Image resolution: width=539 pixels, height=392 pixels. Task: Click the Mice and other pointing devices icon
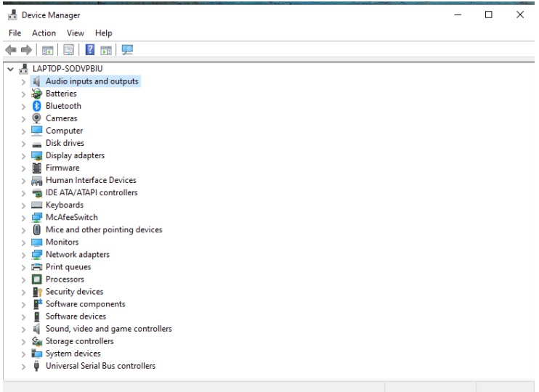[36, 229]
